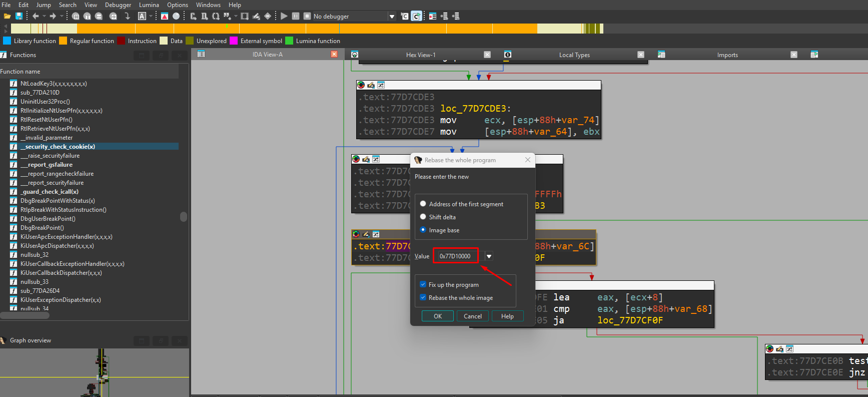Open the Debugger menu

tap(118, 5)
